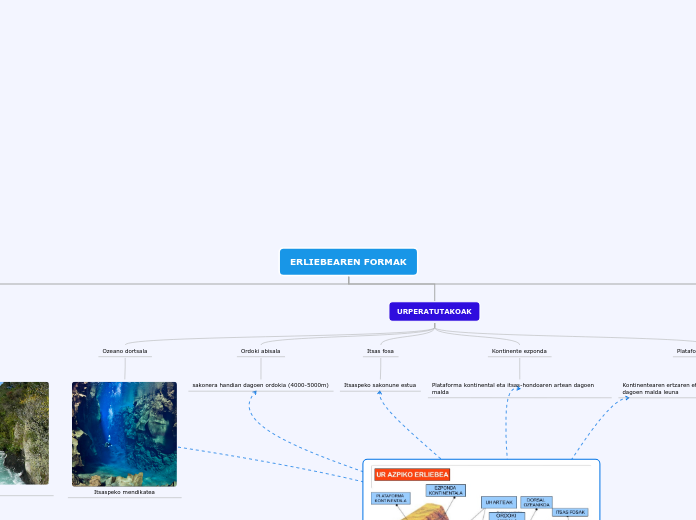Image resolution: width=696 pixels, height=520 pixels.
Task: Select the partially visible Platafo node
Action: tap(686, 351)
